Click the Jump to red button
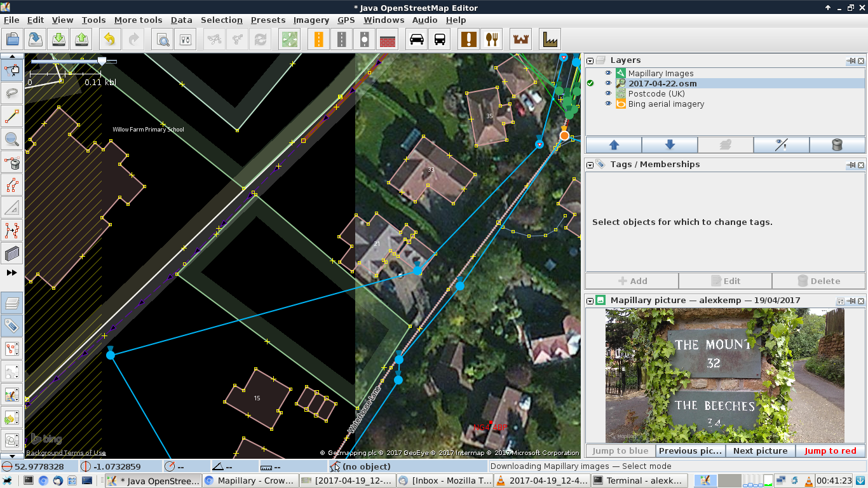Screen dimensions: 868x488 pyautogui.click(x=830, y=451)
